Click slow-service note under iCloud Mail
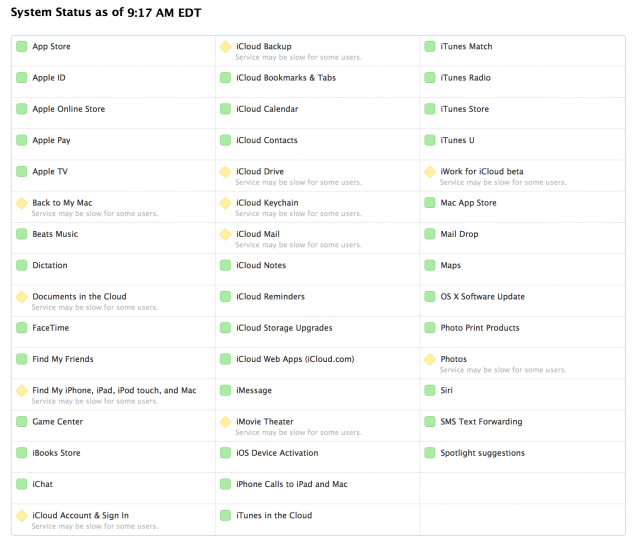 point(298,245)
